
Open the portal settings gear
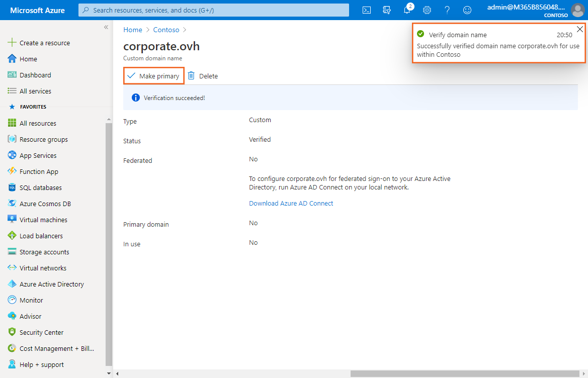[x=427, y=10]
